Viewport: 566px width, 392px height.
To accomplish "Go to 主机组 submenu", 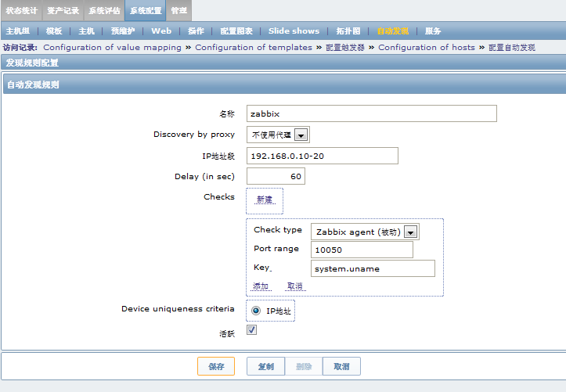I will click(x=18, y=31).
